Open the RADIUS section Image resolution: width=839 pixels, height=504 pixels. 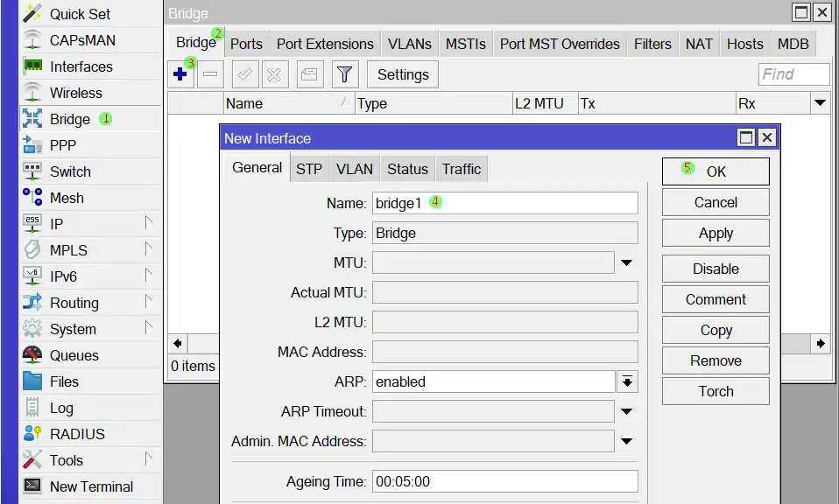coord(77,434)
